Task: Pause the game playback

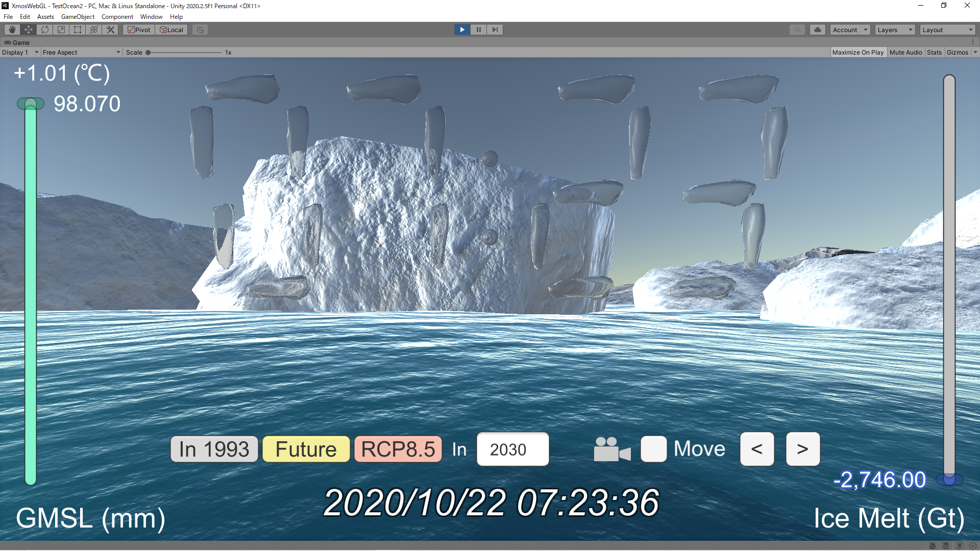Action: coord(478,30)
